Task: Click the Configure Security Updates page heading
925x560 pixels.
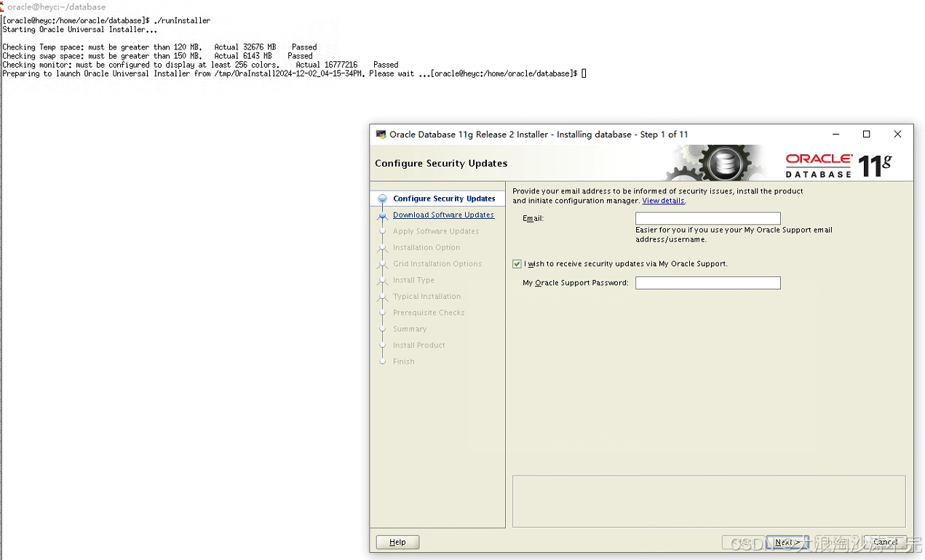Action: click(x=441, y=164)
